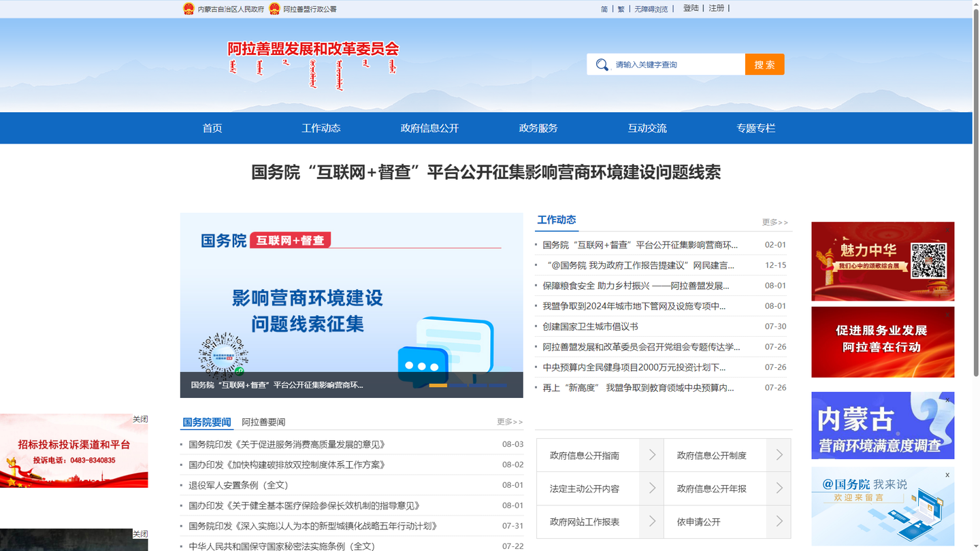Open the 促进服务业发展 阿拉善在行动 banner
This screenshot has width=980, height=551.
(x=883, y=342)
